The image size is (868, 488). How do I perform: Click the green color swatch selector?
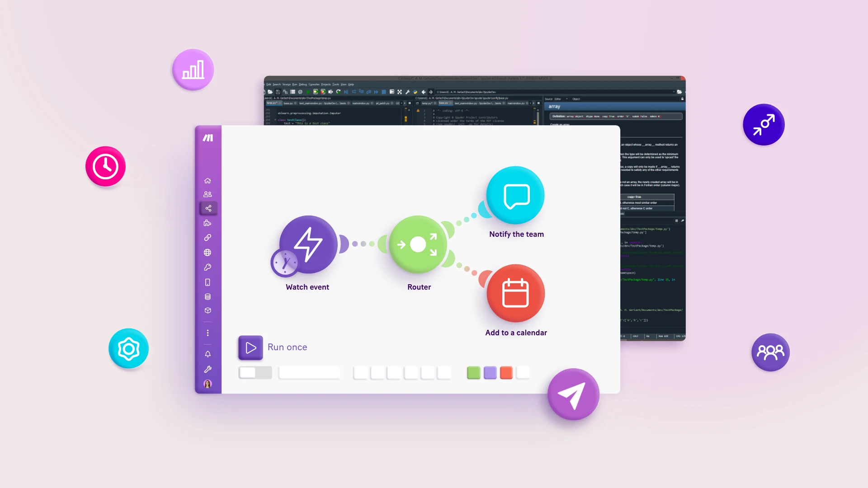pos(473,372)
